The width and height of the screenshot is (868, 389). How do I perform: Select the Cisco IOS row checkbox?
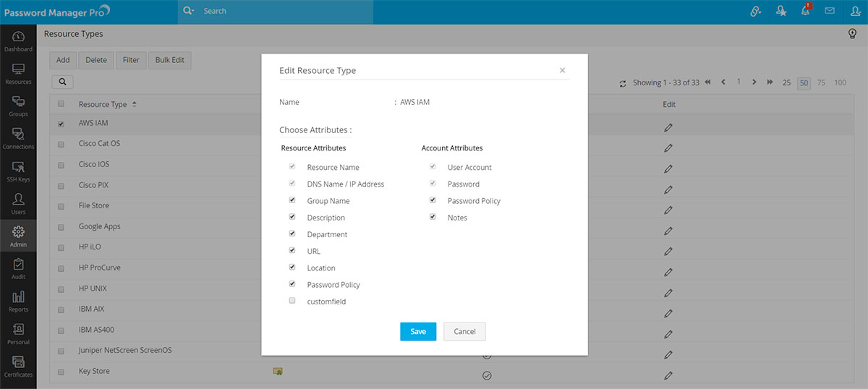tap(61, 165)
